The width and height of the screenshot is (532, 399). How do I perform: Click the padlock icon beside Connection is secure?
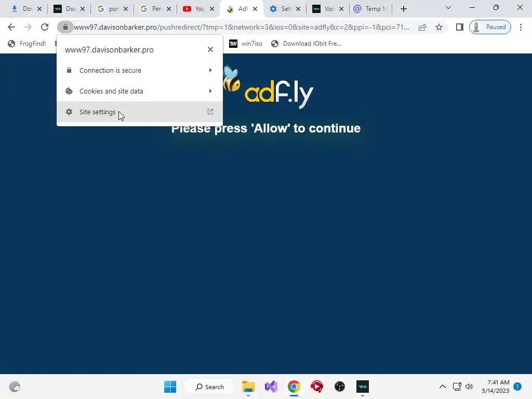pyautogui.click(x=69, y=70)
